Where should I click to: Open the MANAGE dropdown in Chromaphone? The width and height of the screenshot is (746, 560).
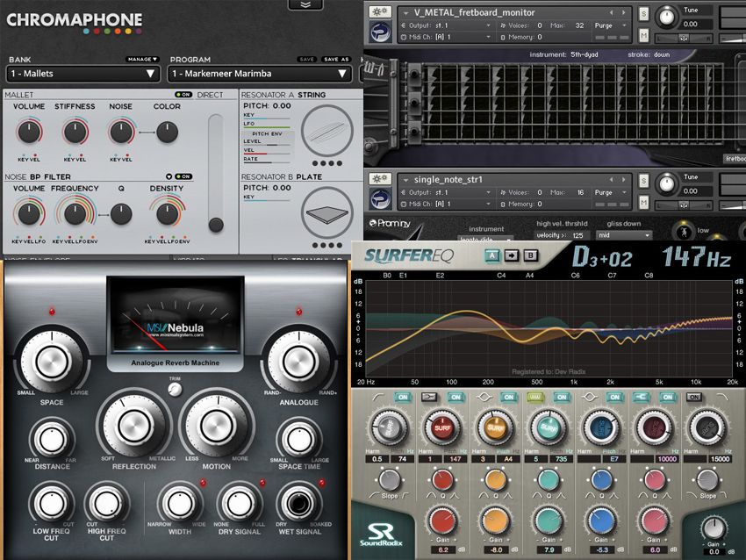coord(142,59)
